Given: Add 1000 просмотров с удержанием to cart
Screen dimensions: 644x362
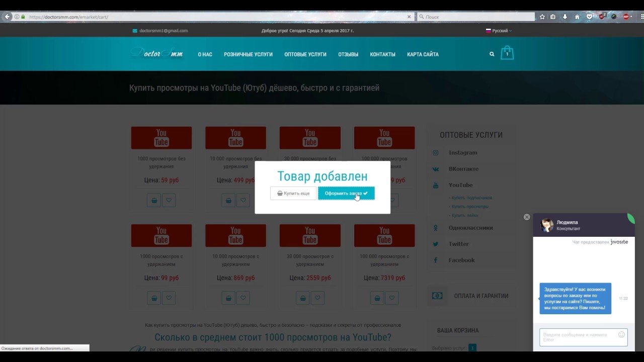Looking at the screenshot, I should [x=154, y=298].
